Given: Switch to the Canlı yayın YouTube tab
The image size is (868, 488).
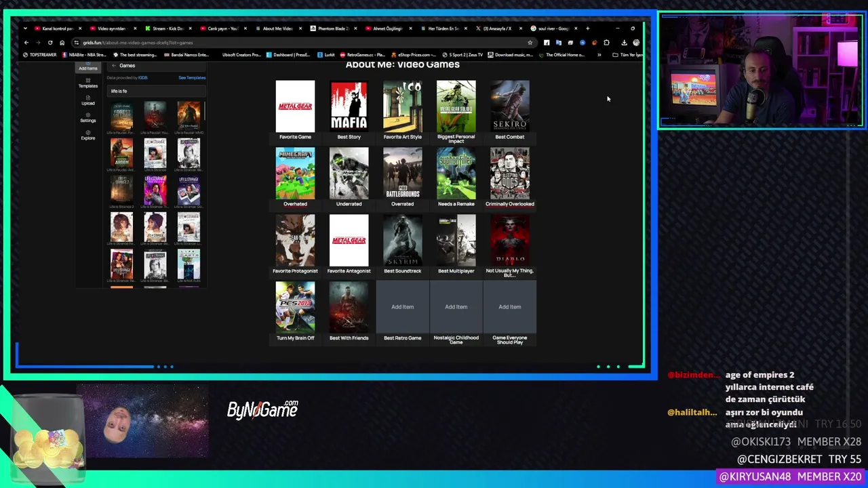Looking at the screenshot, I should coord(222,28).
